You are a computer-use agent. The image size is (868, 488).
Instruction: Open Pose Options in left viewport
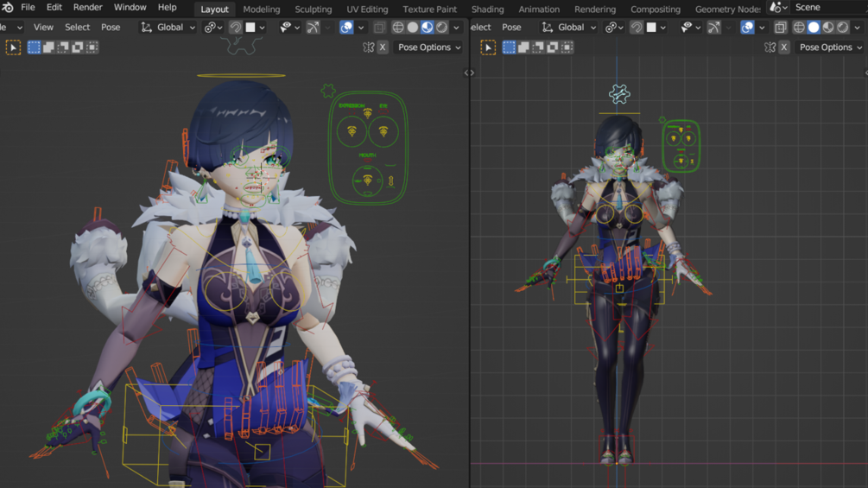[429, 48]
